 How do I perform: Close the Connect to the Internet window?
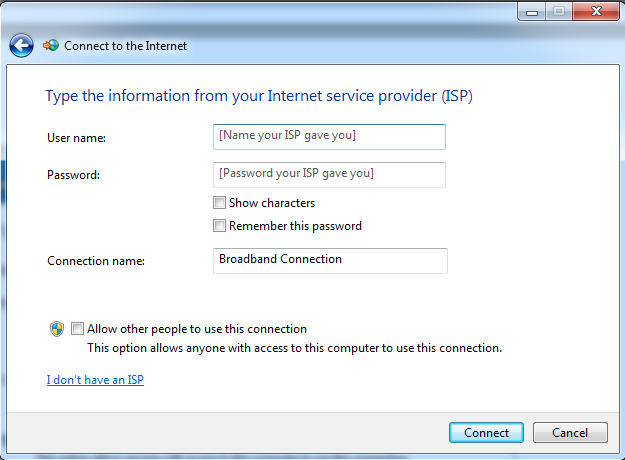point(596,11)
